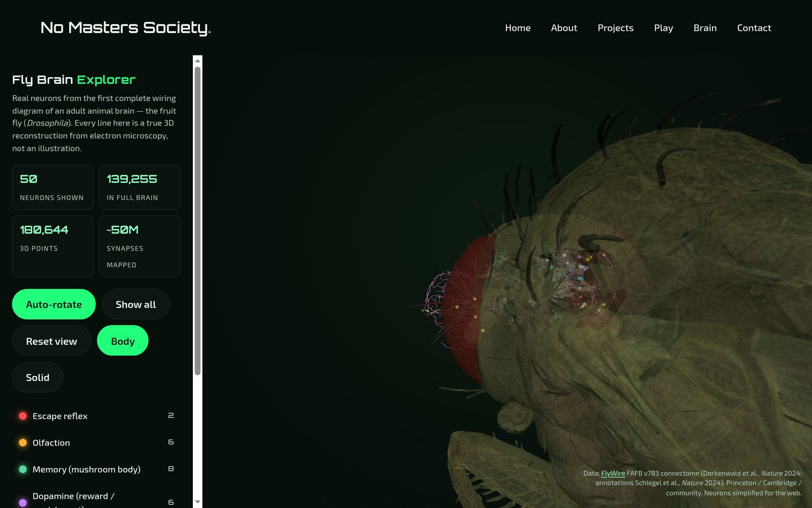Click the Memory mushroom body count 8
Viewport: 812px width, 508px height.
[171, 469]
